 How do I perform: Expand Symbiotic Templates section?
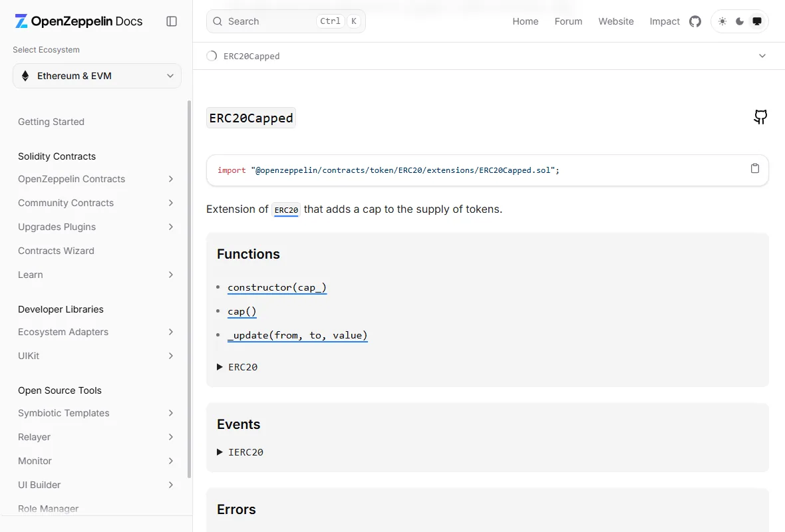[171, 414]
